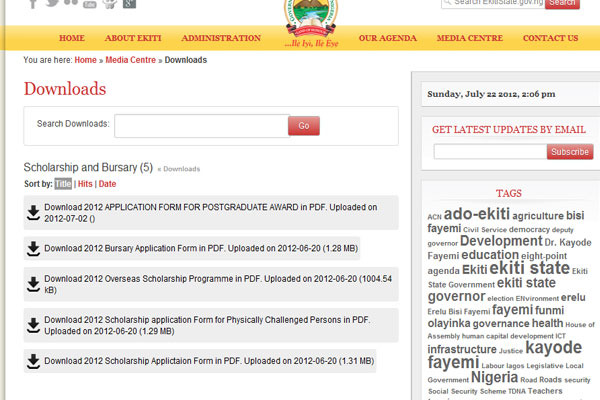Open the 'democracy' tag
Image resolution: width=600 pixels, height=400 pixels.
click(529, 230)
